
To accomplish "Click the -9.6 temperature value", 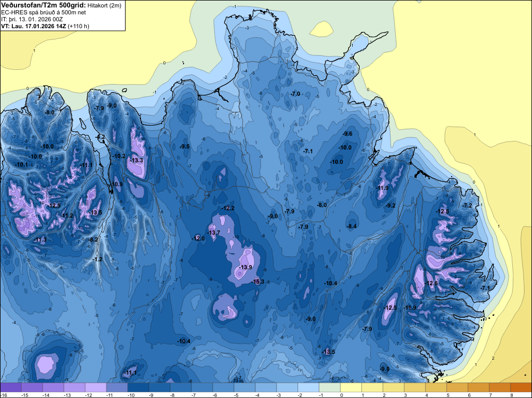I will (347, 134).
